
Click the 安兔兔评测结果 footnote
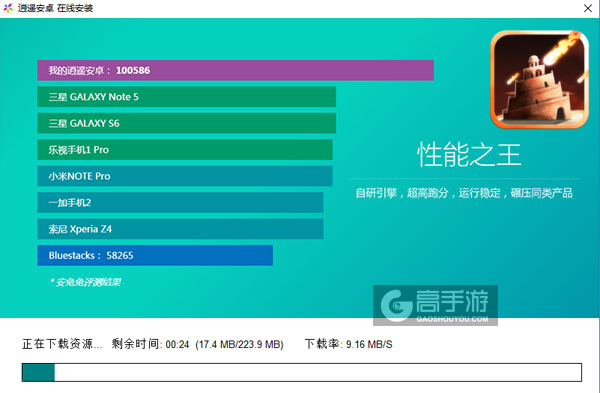(x=86, y=282)
